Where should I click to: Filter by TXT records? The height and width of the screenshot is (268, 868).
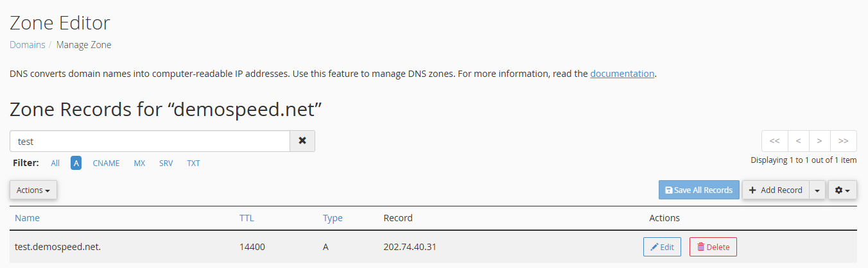coord(193,163)
